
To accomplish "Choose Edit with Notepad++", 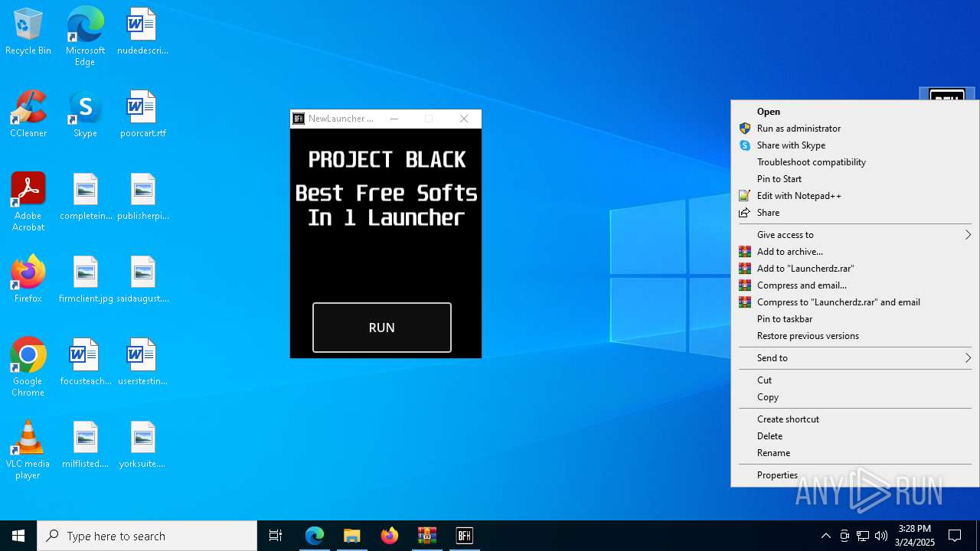I will click(x=855, y=196).
